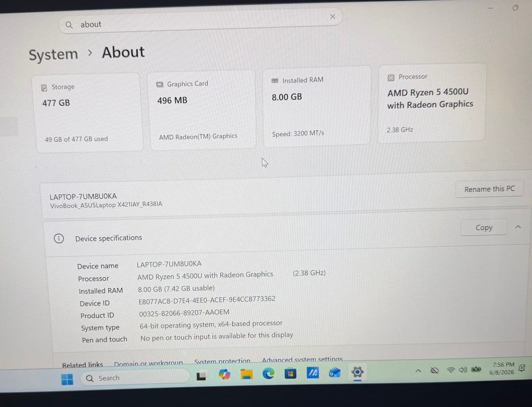Open Wi-Fi network tray icon

[x=451, y=370]
